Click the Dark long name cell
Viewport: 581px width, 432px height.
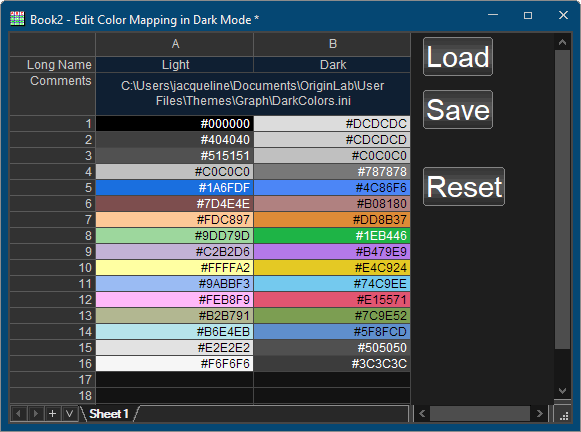point(332,64)
